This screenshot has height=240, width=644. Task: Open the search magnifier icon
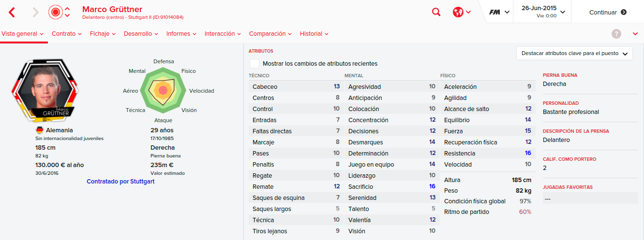(436, 12)
